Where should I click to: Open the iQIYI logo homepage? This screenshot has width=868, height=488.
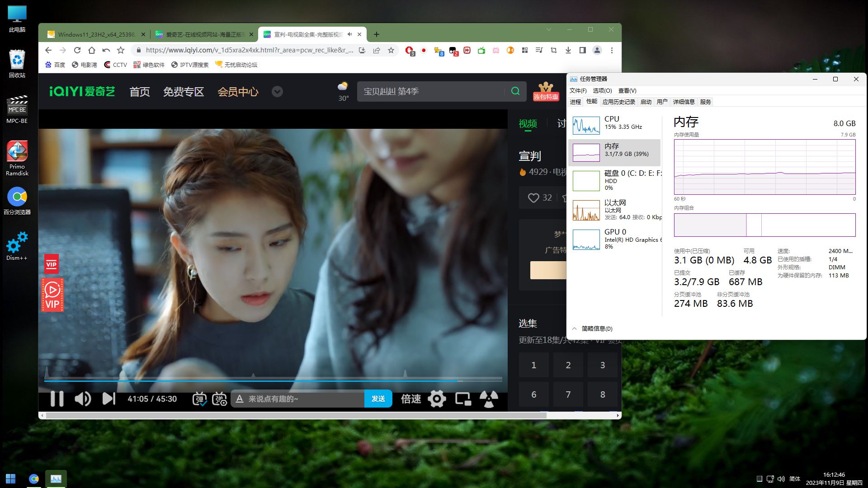coord(82,91)
